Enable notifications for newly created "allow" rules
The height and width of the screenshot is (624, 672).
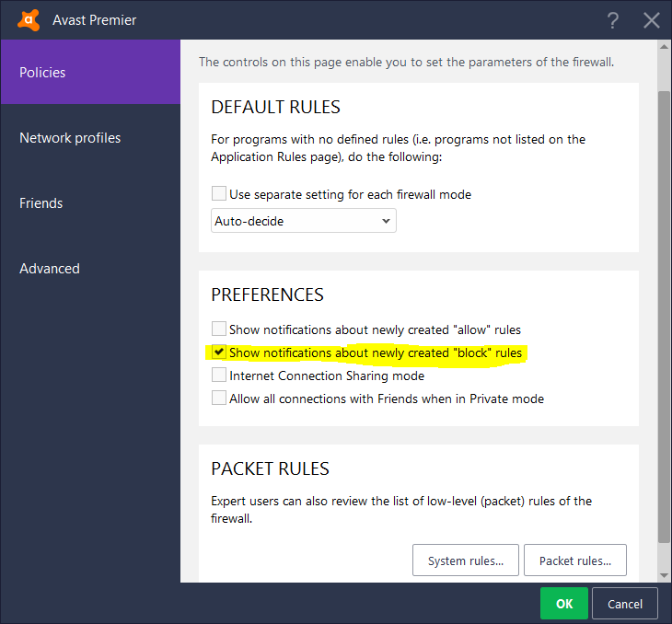(x=219, y=329)
